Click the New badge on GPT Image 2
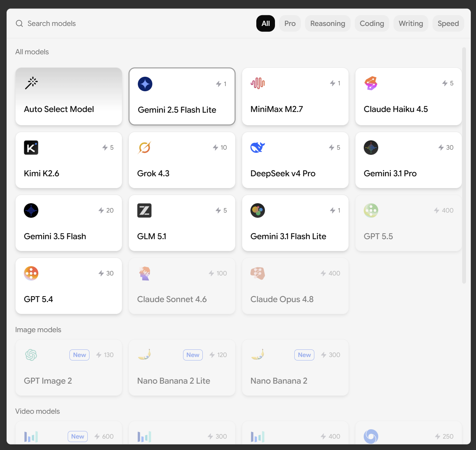This screenshot has height=450, width=476. (79, 355)
